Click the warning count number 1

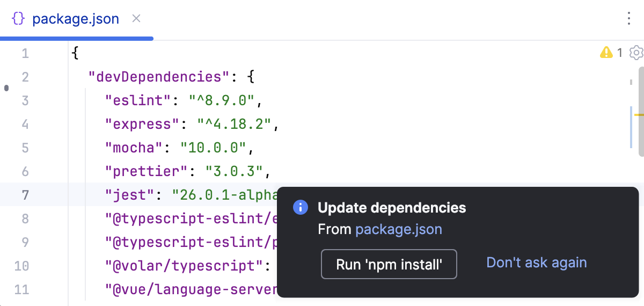(620, 53)
